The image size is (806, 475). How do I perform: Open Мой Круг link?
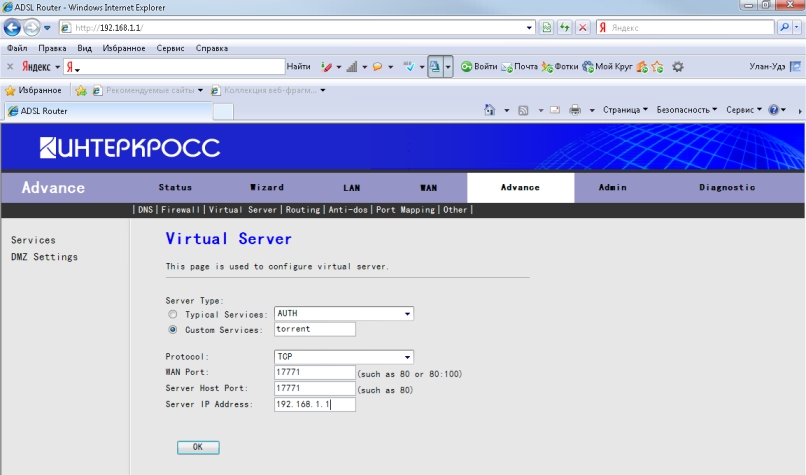pyautogui.click(x=607, y=67)
